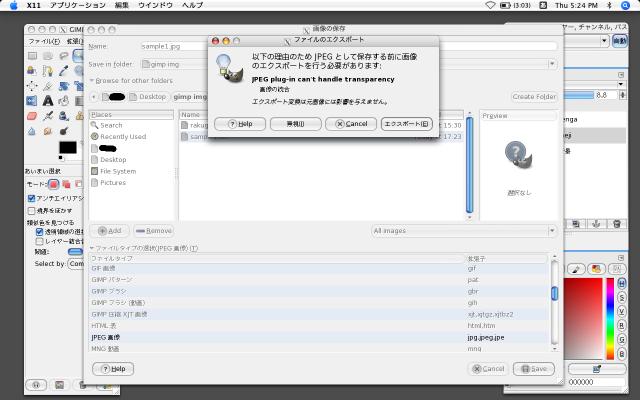
Task: Select the Foreground Select tool
Action: 32,71
